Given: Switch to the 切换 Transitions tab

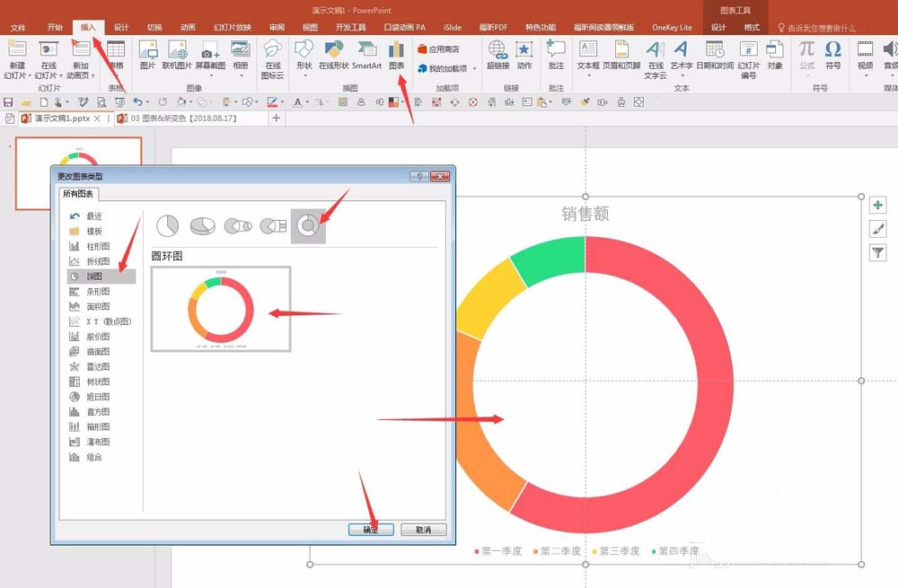Looking at the screenshot, I should click(154, 28).
